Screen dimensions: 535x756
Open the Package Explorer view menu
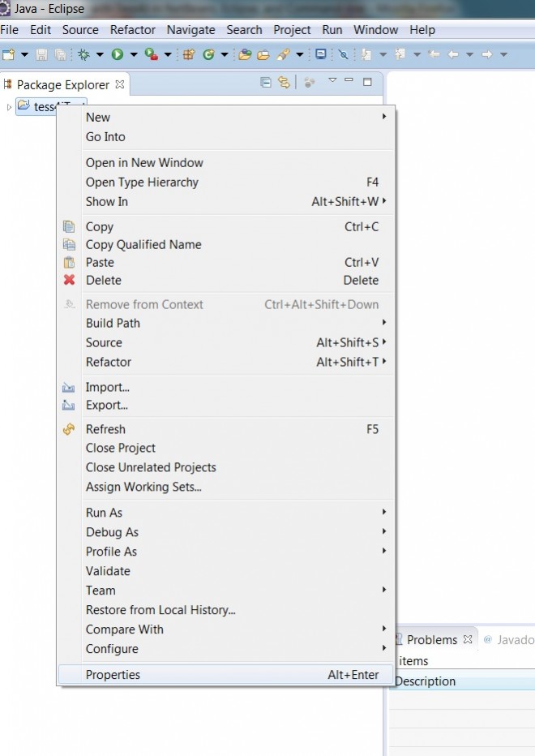(332, 83)
